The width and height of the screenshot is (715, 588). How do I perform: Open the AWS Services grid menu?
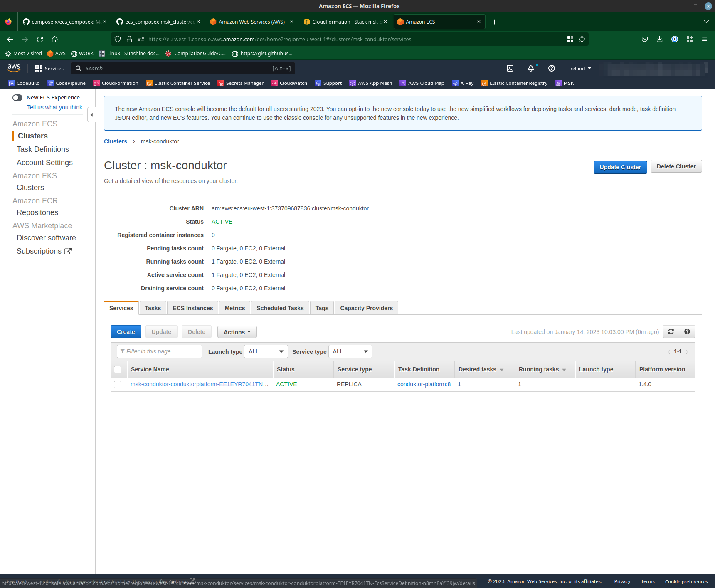click(49, 68)
